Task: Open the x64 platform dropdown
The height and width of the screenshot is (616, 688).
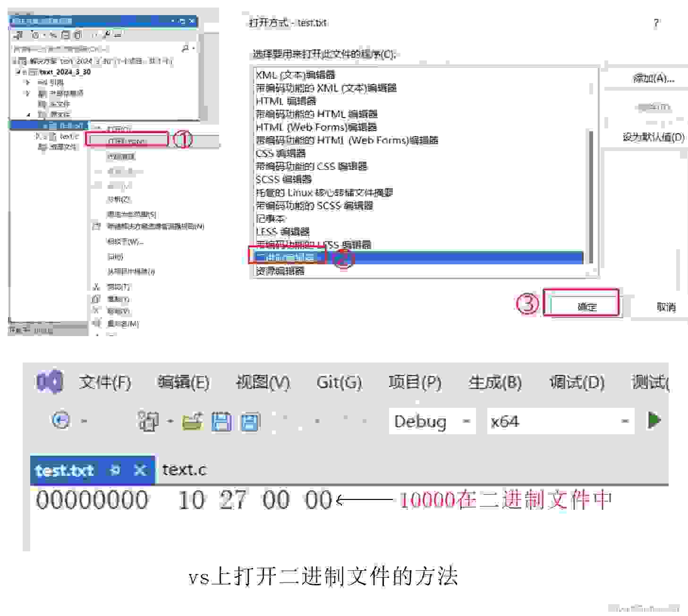Action: (560, 421)
